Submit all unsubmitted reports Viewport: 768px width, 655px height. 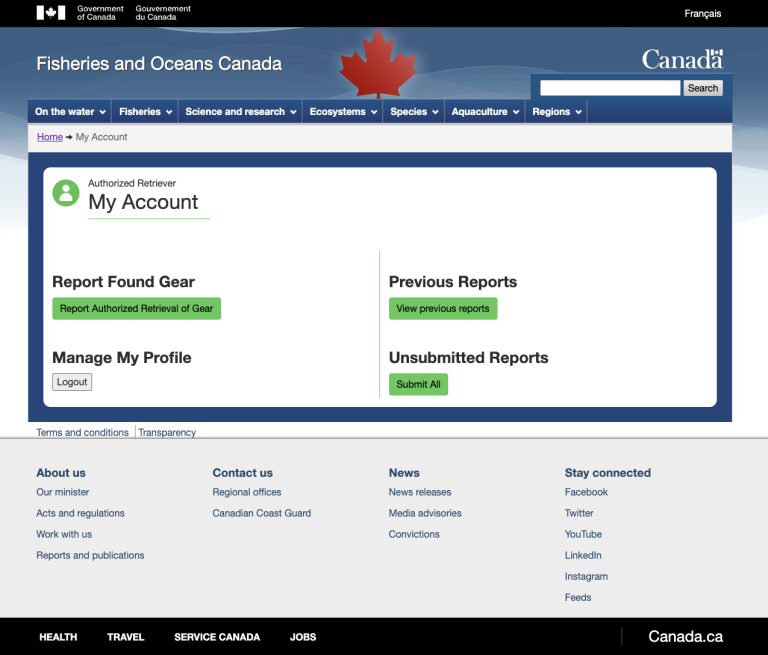click(418, 384)
